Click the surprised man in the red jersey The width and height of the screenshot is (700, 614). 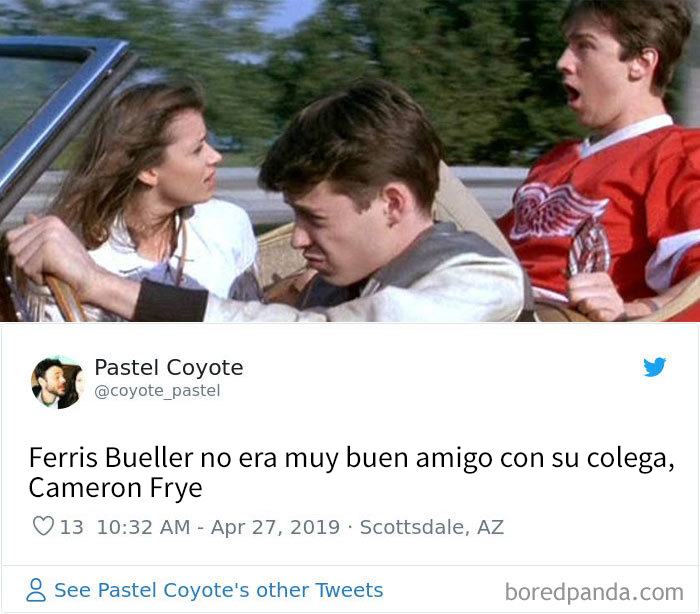[616, 156]
